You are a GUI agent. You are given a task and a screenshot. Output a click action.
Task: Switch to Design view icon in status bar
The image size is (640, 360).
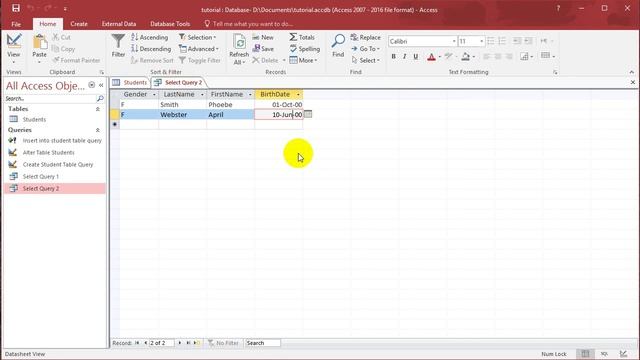623,354
